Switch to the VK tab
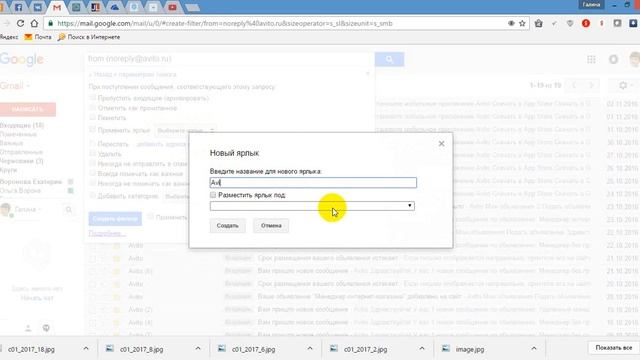Screen dimensions: 640x360 pos(38,7)
